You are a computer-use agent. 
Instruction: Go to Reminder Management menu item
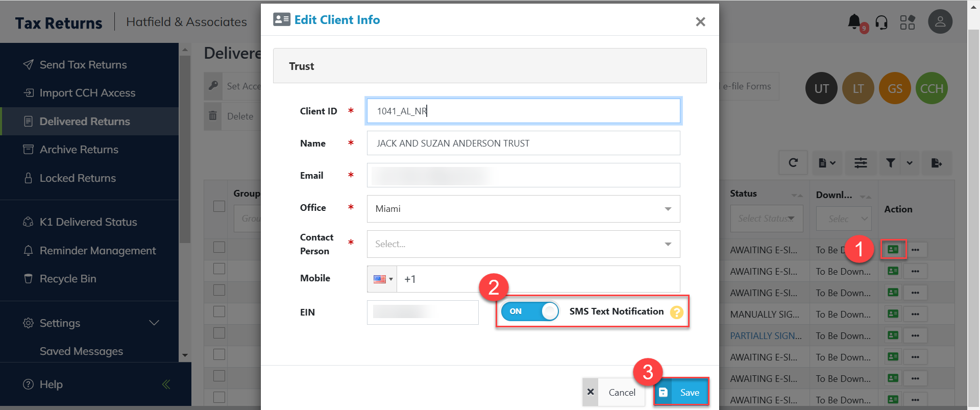click(x=97, y=251)
